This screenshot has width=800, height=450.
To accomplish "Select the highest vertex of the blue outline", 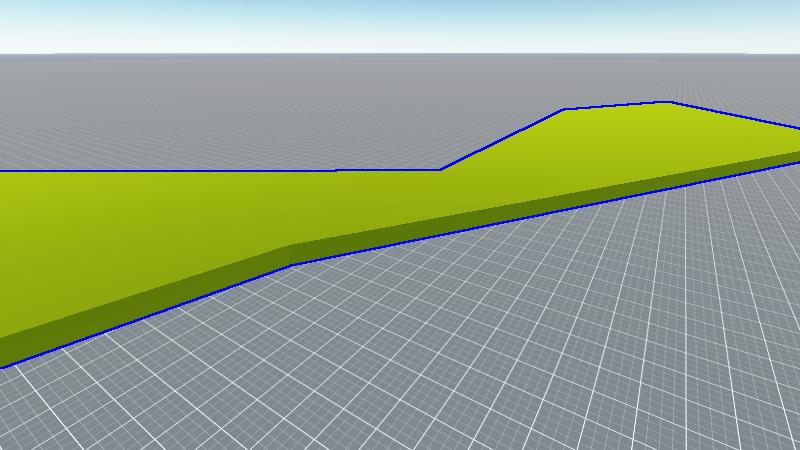I will pyautogui.click(x=670, y=102).
